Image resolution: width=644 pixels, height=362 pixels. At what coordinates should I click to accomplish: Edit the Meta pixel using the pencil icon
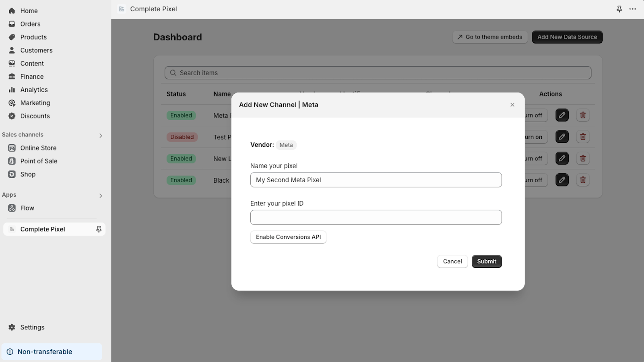[x=562, y=115]
